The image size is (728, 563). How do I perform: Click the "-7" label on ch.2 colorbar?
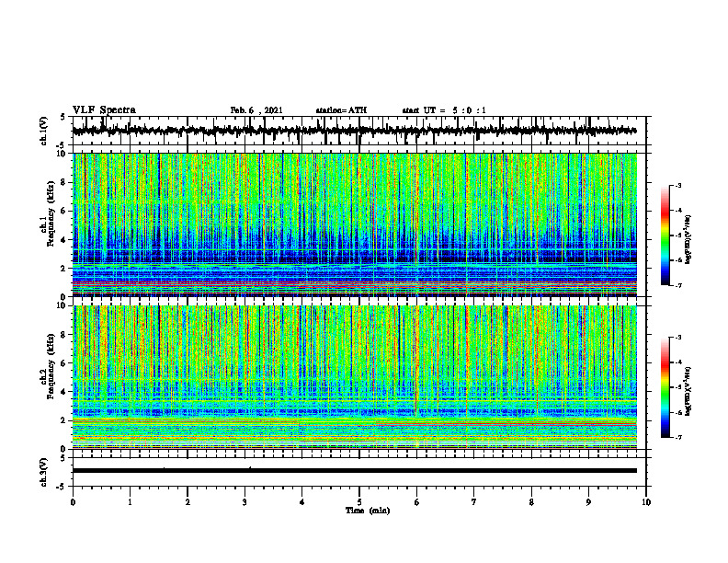pos(678,438)
